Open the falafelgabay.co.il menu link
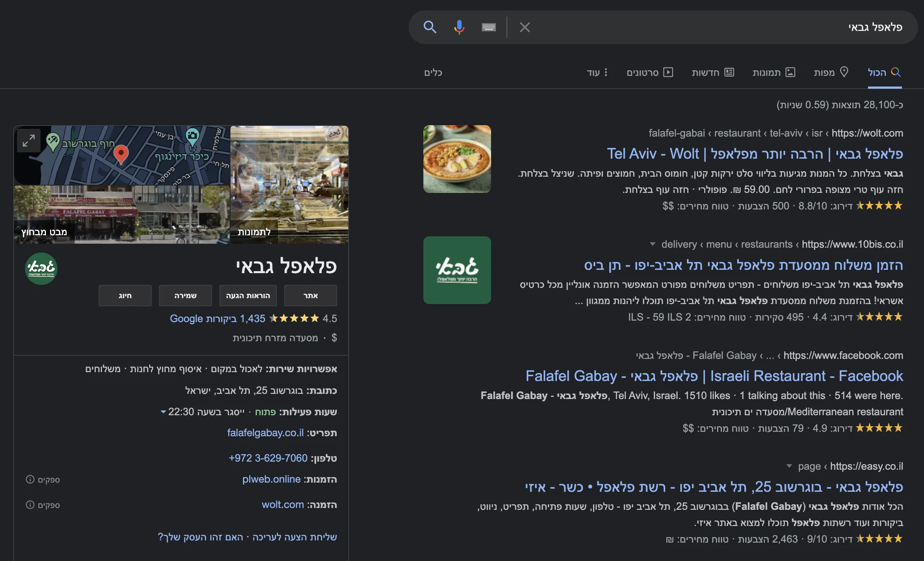The height and width of the screenshot is (561, 924). point(265,433)
